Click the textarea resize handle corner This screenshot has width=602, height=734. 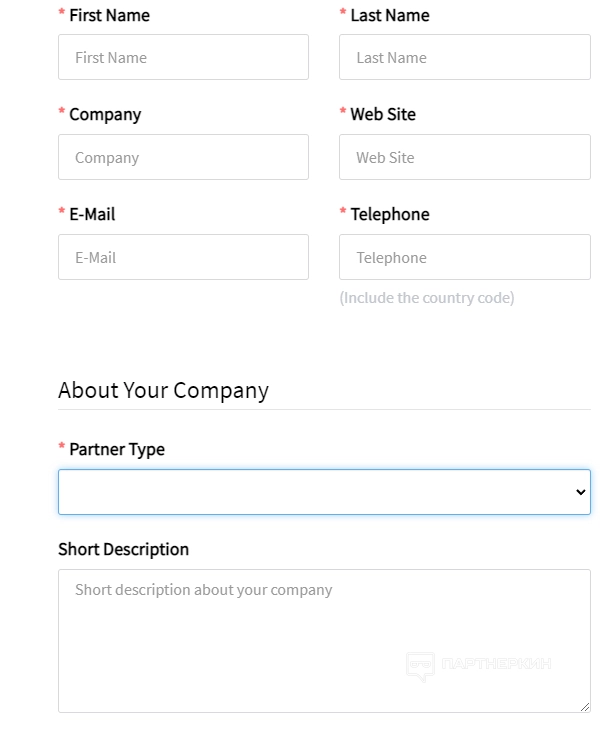coord(584,706)
